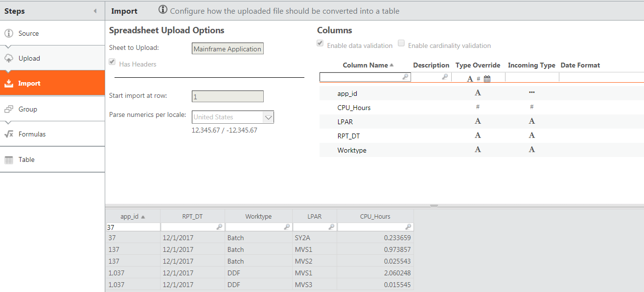This screenshot has height=292, width=644.
Task: Go to the Source step
Action: coord(28,33)
